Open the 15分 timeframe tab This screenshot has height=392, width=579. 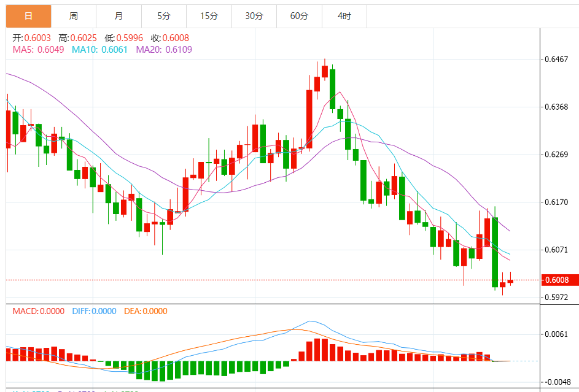209,16
